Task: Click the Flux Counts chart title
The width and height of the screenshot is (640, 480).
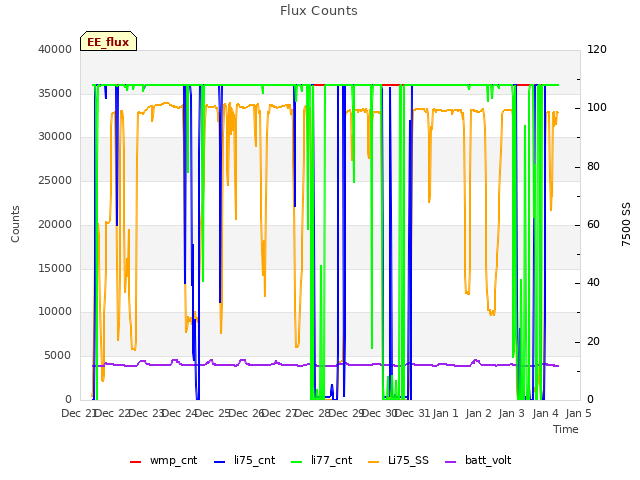Action: tap(319, 11)
